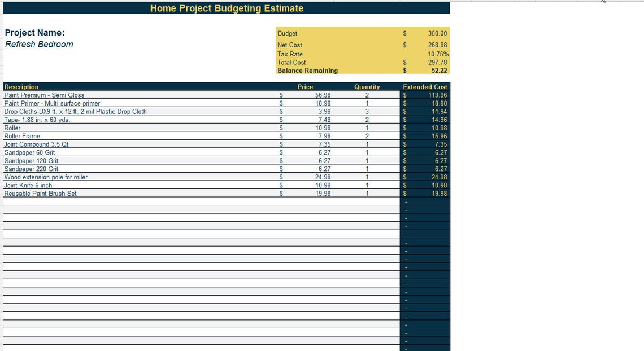This screenshot has width=644, height=351.
Task: Select the Drop Cloths description cell
Action: [75, 112]
